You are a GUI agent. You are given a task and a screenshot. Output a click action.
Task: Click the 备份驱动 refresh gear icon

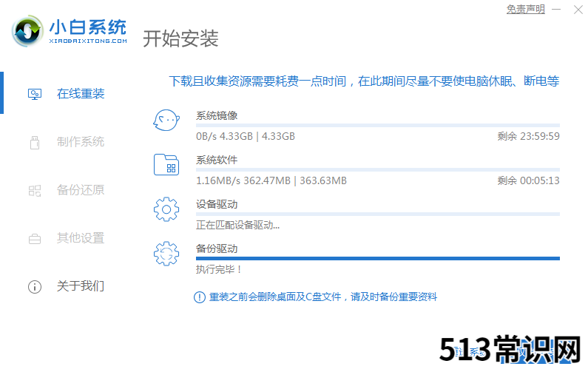pos(166,254)
